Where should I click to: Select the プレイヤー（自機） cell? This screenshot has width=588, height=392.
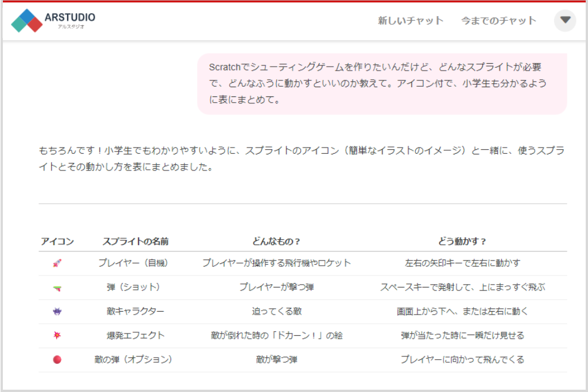coord(133,263)
